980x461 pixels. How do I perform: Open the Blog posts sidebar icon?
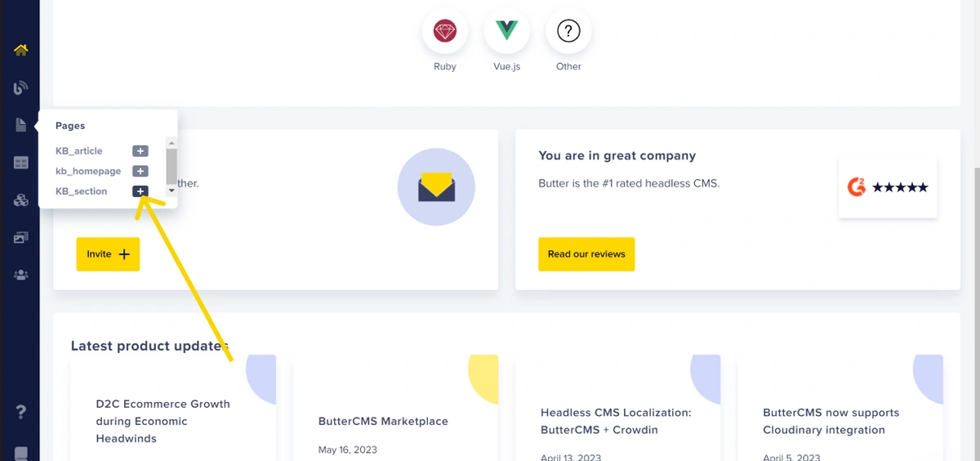tap(21, 87)
